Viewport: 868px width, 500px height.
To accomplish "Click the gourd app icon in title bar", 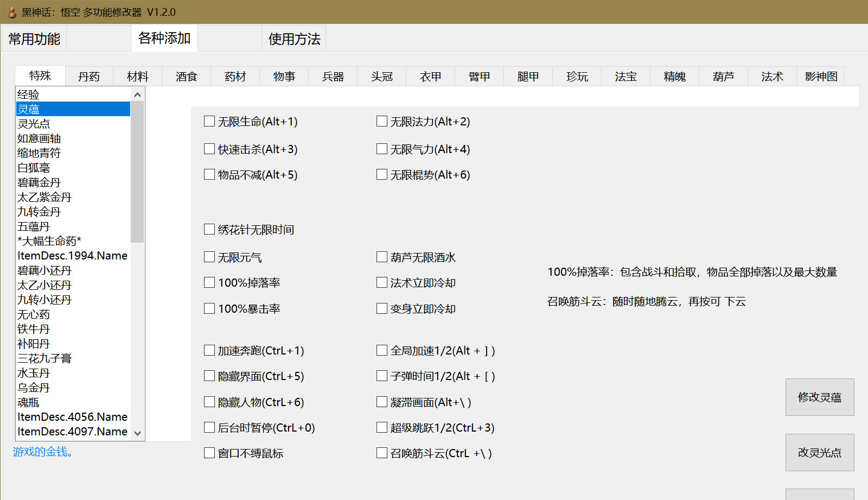I will point(12,12).
